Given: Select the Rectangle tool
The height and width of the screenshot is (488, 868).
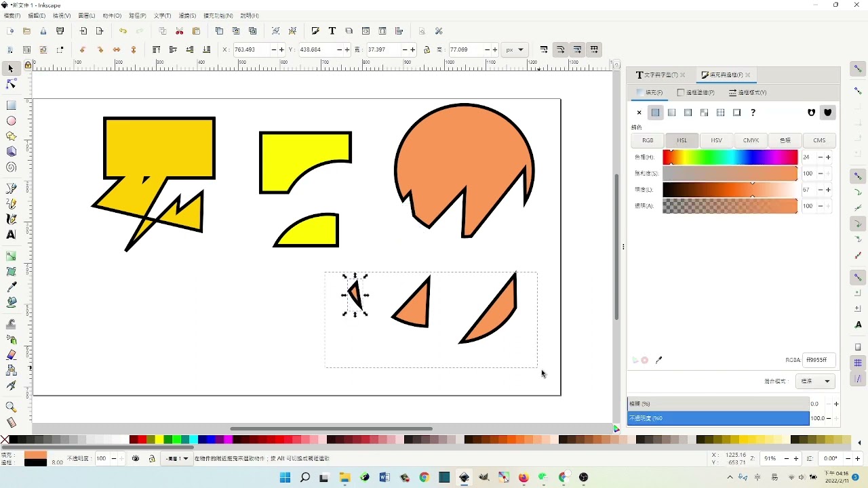Looking at the screenshot, I should pyautogui.click(x=11, y=105).
